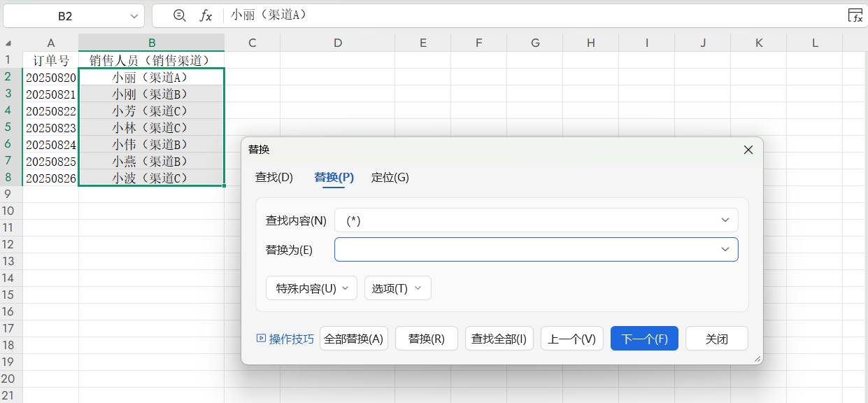Click the fx insert function icon
Screen dimensions: 868x403
click(x=206, y=15)
